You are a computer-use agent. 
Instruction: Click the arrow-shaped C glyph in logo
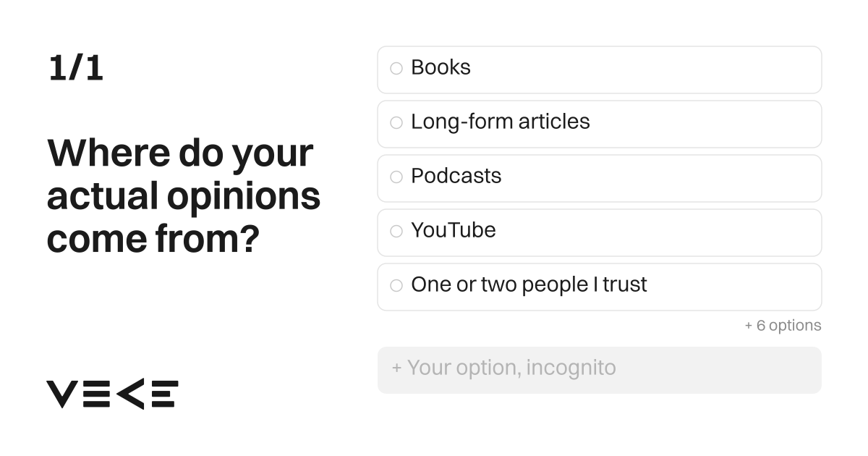pyautogui.click(x=129, y=394)
